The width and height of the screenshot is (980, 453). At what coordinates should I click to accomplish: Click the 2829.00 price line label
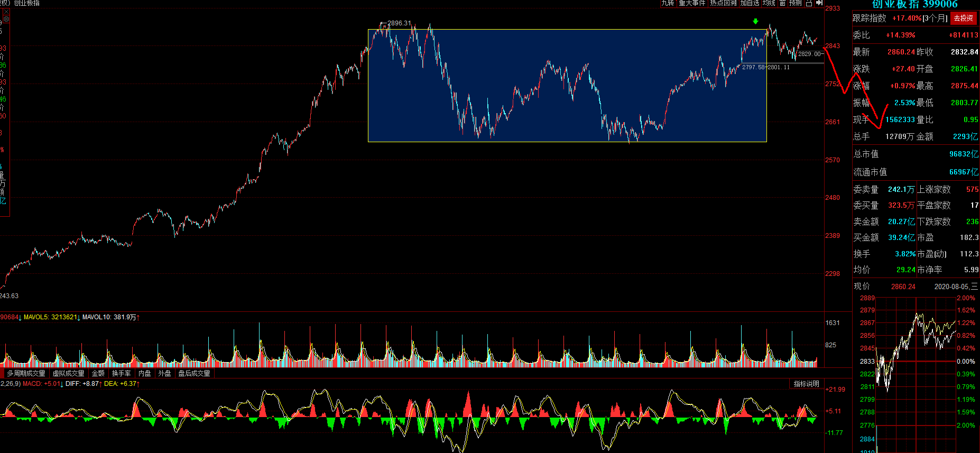[810, 54]
